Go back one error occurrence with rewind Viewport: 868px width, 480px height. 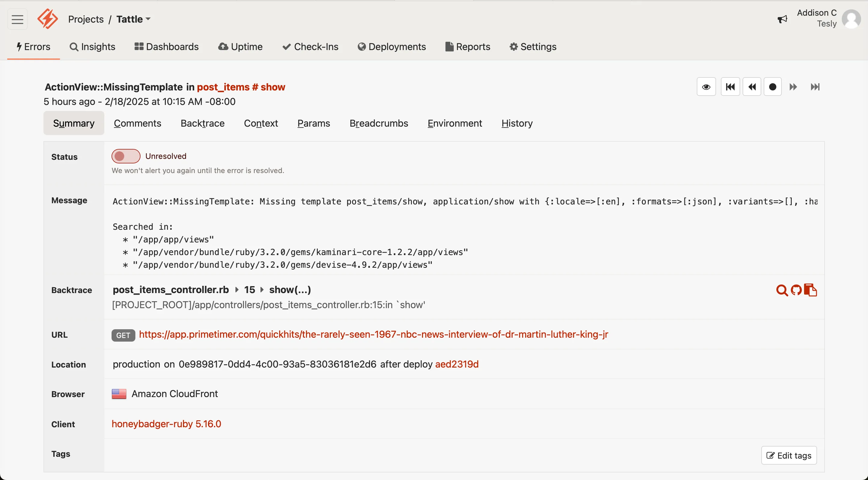[752, 87]
